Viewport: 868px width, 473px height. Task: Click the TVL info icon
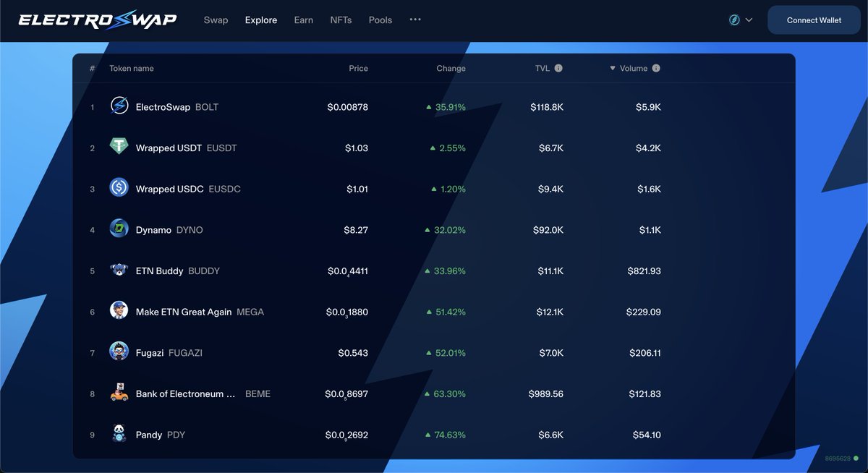tap(558, 68)
